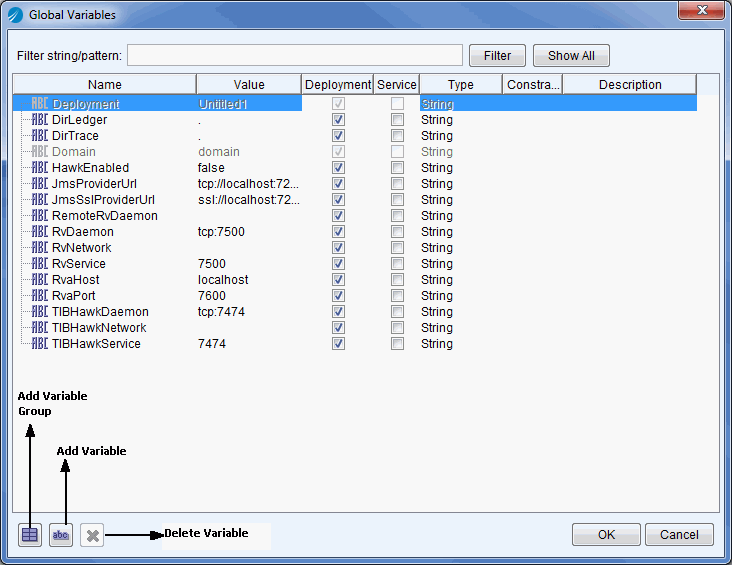Screen dimensions: 732x565
Task: Uncheck Deployment checkbox for RvaPort
Action: 338,296
